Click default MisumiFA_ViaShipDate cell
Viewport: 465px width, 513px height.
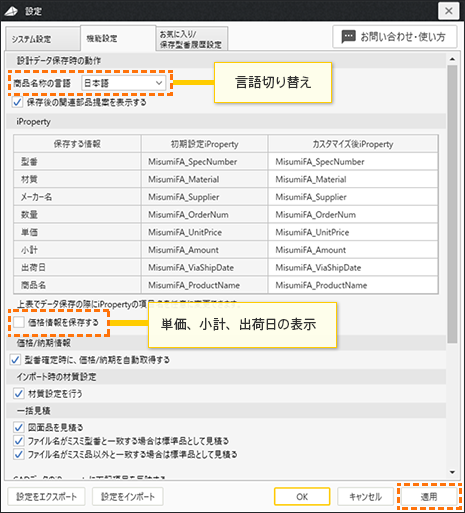click(204, 268)
